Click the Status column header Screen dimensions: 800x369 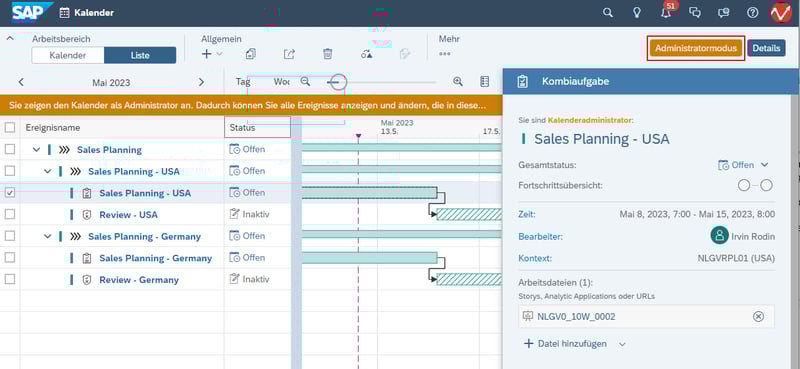pos(257,128)
